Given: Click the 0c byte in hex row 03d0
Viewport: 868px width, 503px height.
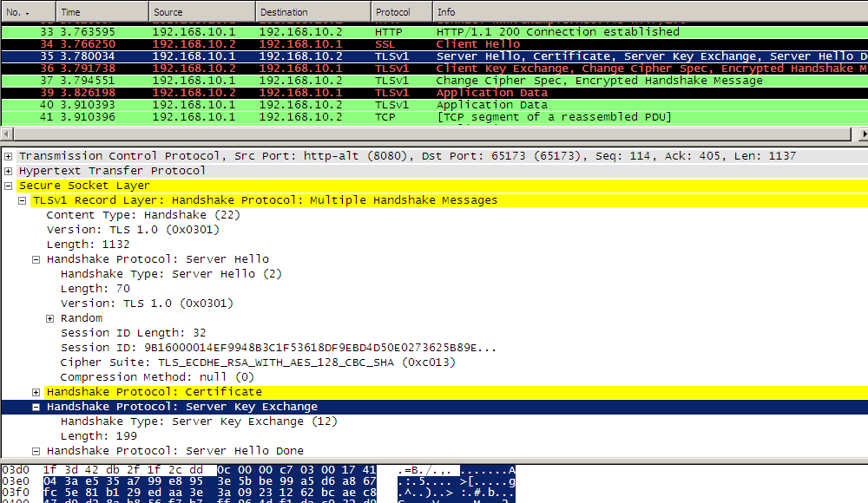Looking at the screenshot, I should pyautogui.click(x=224, y=470).
